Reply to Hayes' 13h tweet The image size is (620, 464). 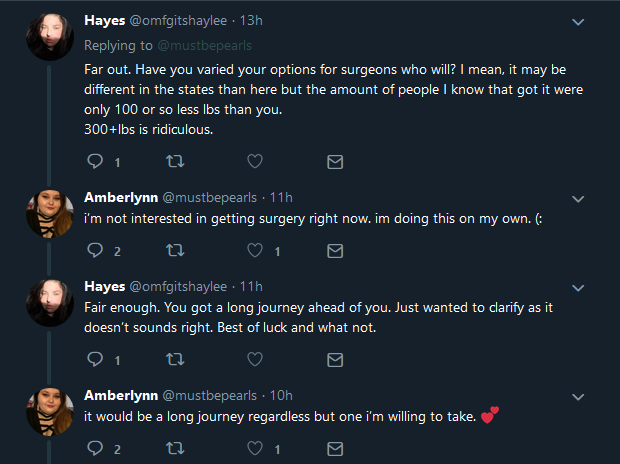(x=95, y=161)
